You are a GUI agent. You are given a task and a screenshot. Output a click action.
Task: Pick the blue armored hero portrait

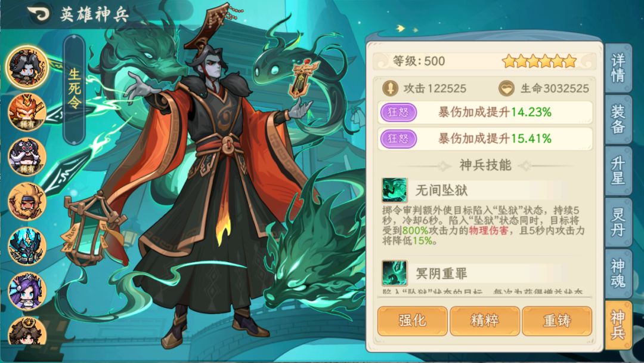27,246
